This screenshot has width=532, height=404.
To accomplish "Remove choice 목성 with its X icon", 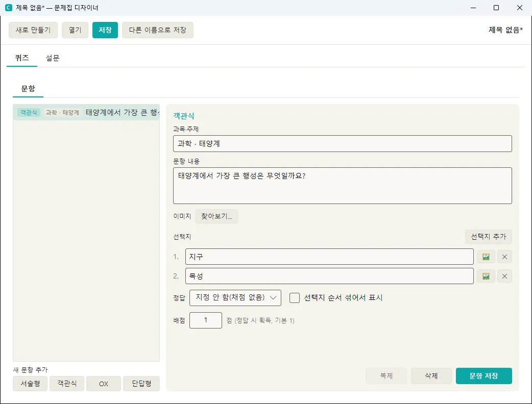I will coord(504,276).
